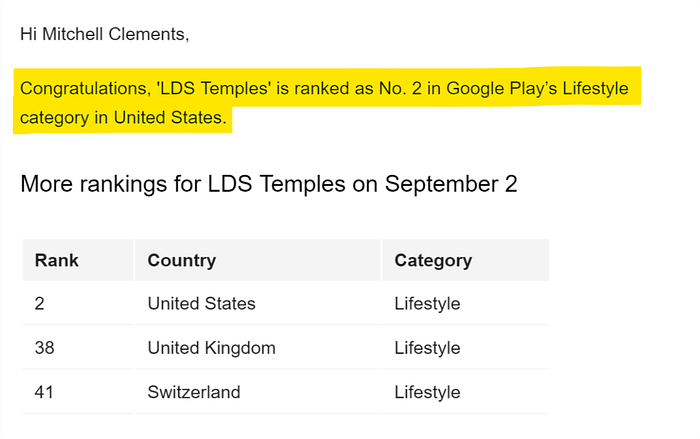The image size is (700, 439).
Task: Click the United Kingdom country cell
Action: tap(212, 347)
